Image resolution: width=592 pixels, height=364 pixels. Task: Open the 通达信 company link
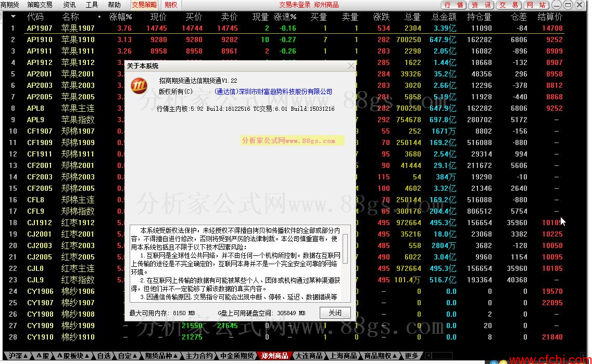[273, 92]
